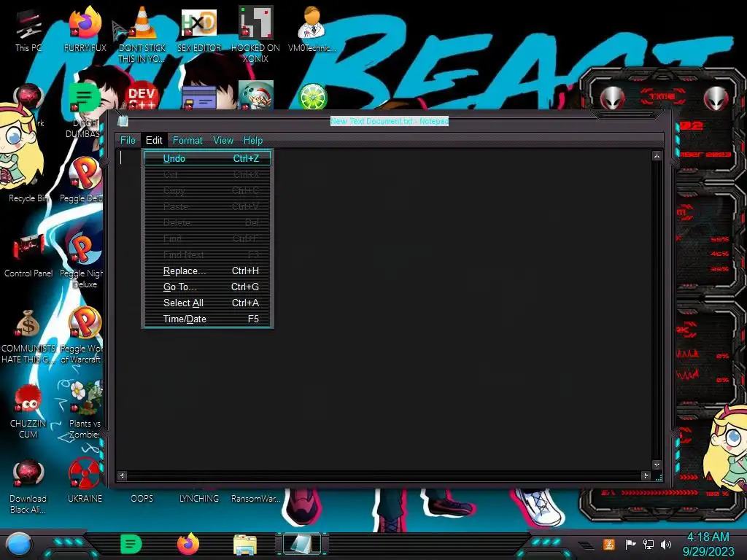Open the UKRAINE radiation icon
The height and width of the screenshot is (560, 747).
pos(85,481)
